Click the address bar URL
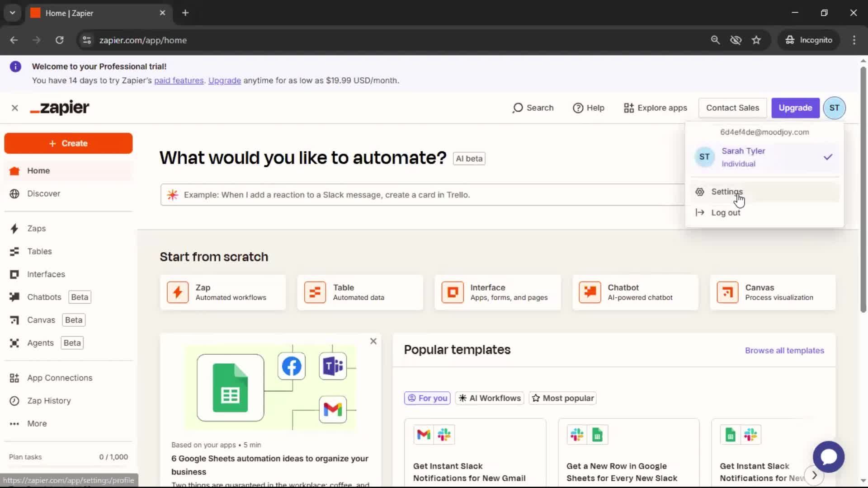Viewport: 868px width, 488px height. tap(143, 40)
